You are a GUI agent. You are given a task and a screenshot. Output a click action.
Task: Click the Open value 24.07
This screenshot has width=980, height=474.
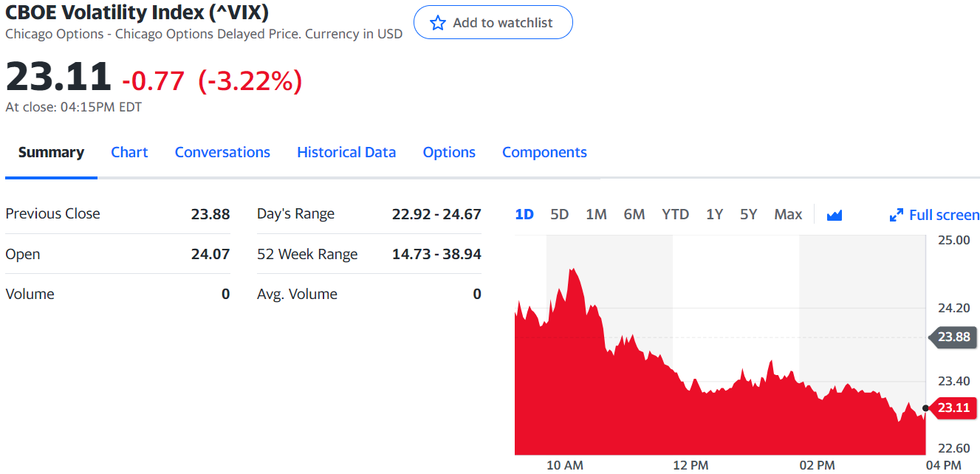point(210,254)
